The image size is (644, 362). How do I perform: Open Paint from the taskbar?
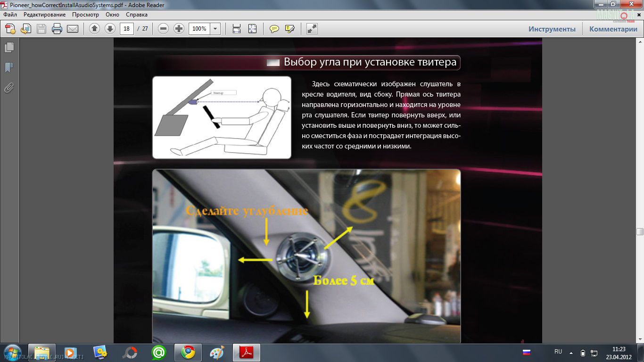[x=217, y=353]
